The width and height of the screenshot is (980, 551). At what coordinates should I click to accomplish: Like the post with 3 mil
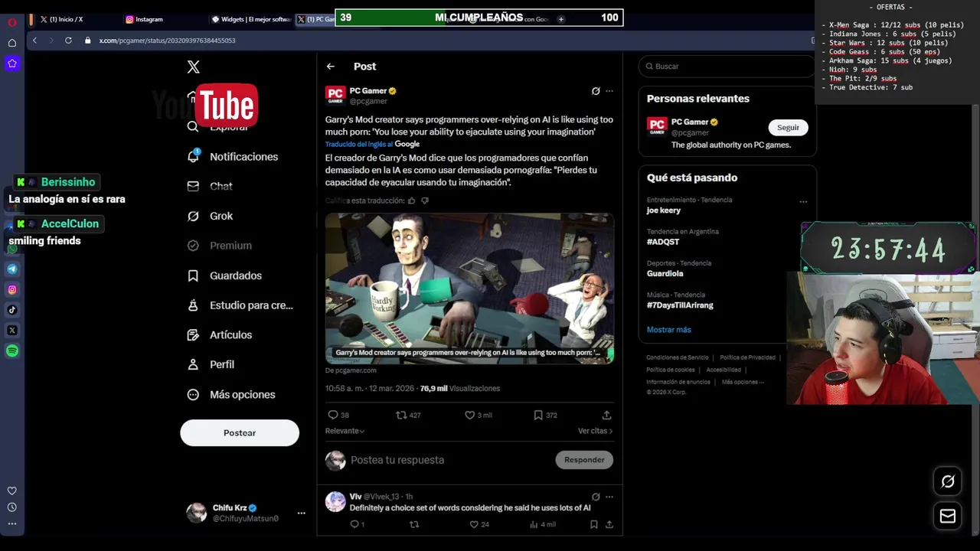(x=469, y=415)
